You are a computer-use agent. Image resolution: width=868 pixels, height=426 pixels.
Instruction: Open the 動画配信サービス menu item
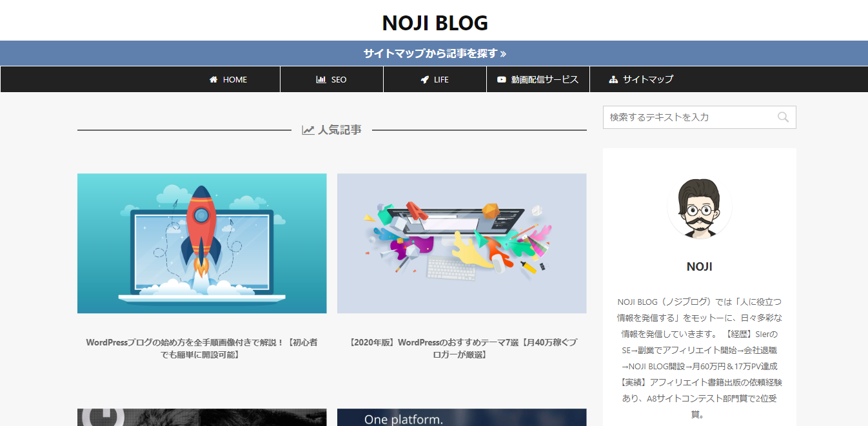point(538,79)
